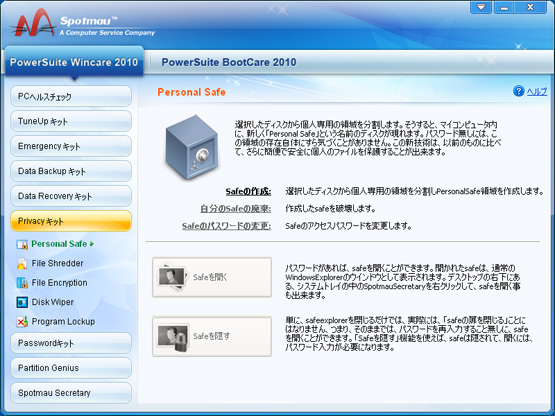Click the Program Lockup icon
Viewport: 555px width, 416px height.
point(22,321)
